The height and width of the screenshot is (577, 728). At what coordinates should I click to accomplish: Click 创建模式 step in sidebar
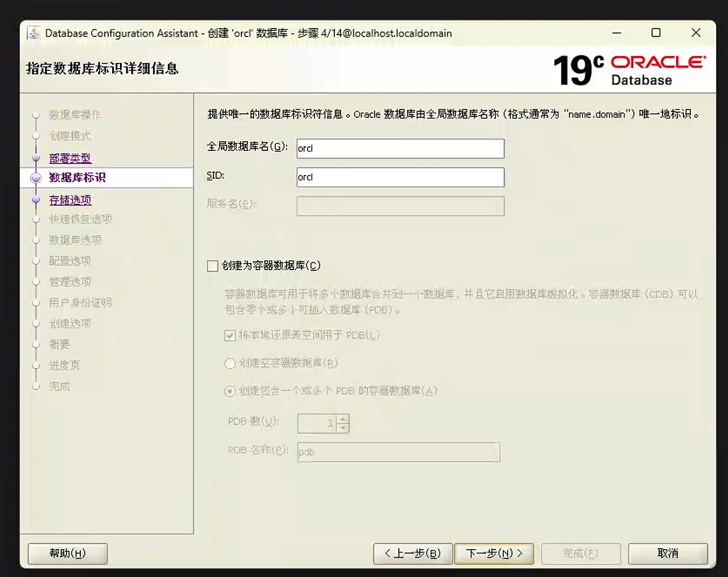tap(70, 136)
